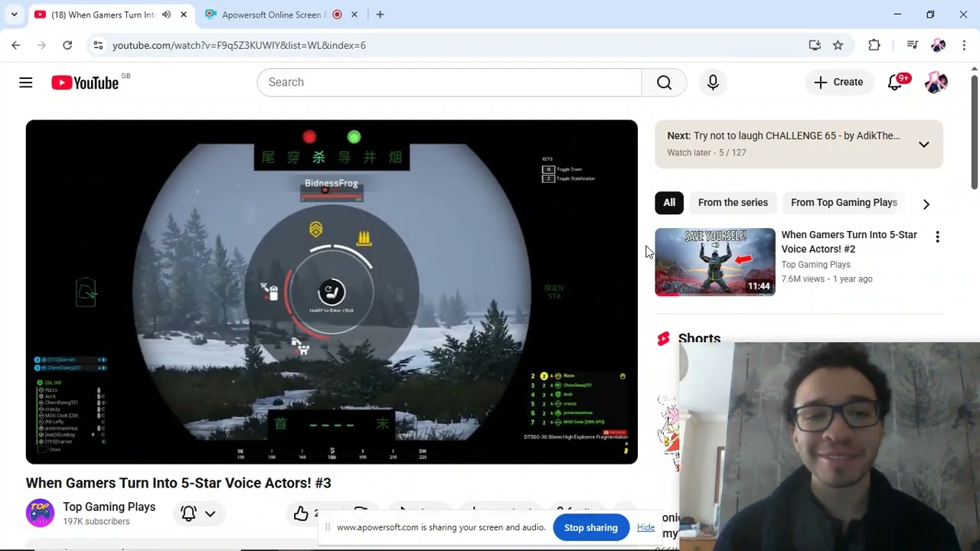Like the video with the thumbs up
The width and height of the screenshot is (980, 551).
302,514
